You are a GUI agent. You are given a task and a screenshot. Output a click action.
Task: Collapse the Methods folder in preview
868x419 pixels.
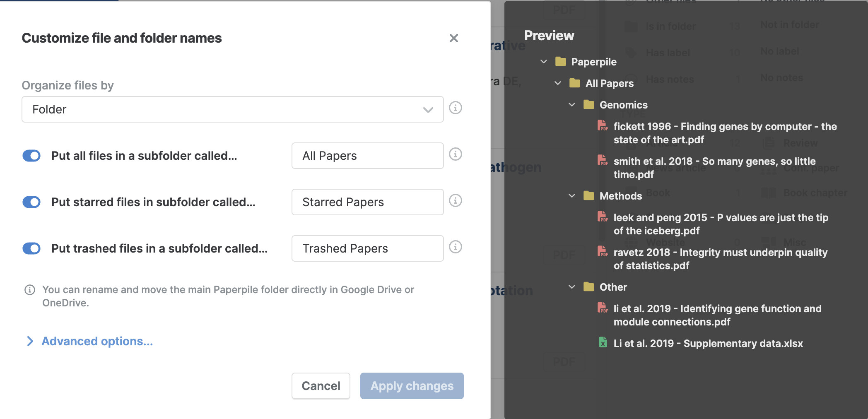coord(572,195)
